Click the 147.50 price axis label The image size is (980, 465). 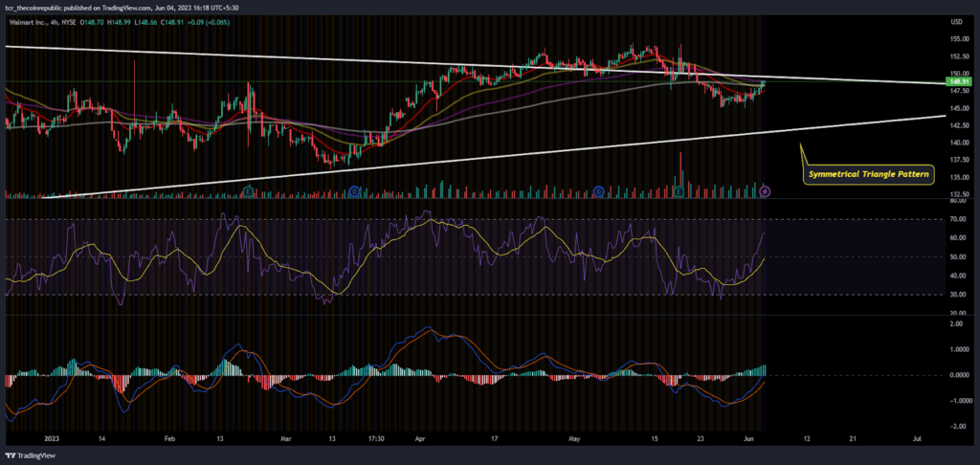(x=958, y=91)
